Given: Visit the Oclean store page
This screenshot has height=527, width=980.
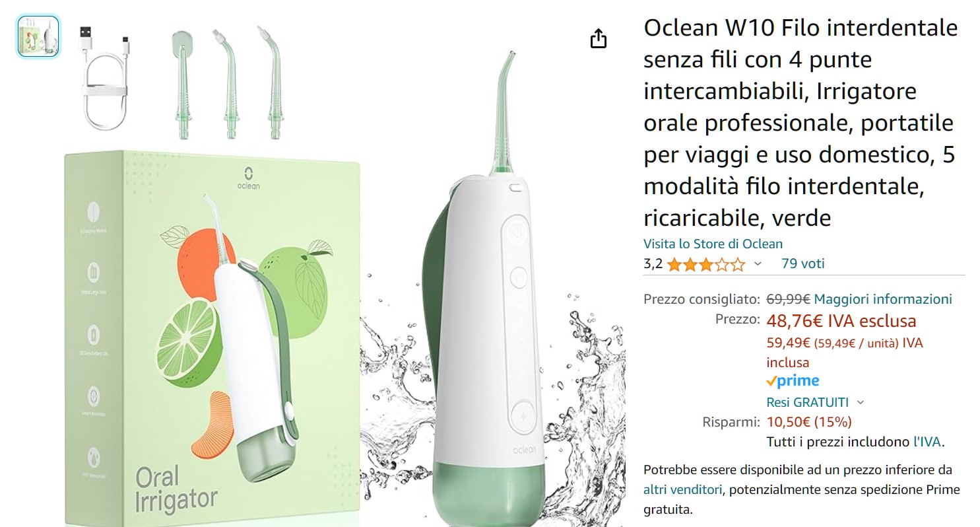Looking at the screenshot, I should (713, 244).
